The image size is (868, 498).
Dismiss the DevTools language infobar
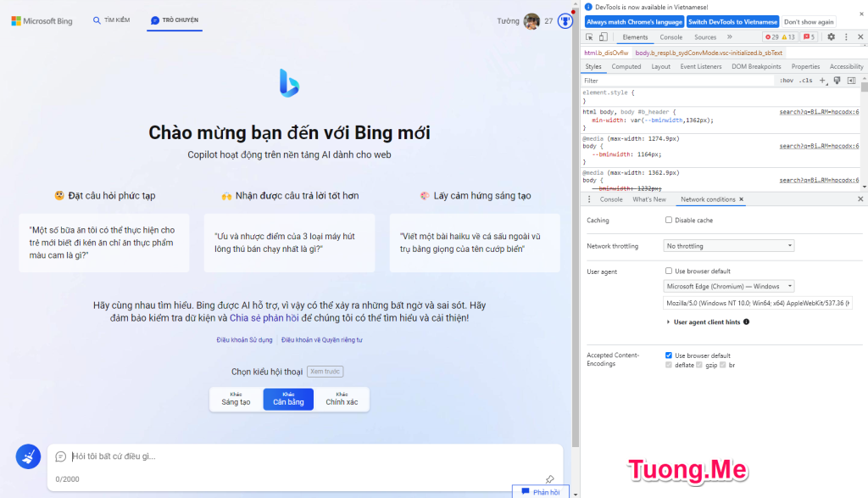pos(861,14)
